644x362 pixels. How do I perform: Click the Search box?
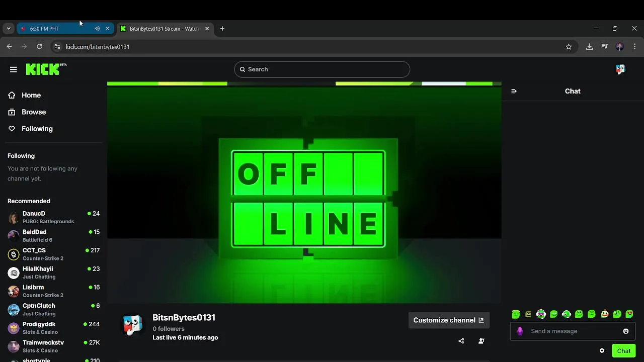click(322, 69)
